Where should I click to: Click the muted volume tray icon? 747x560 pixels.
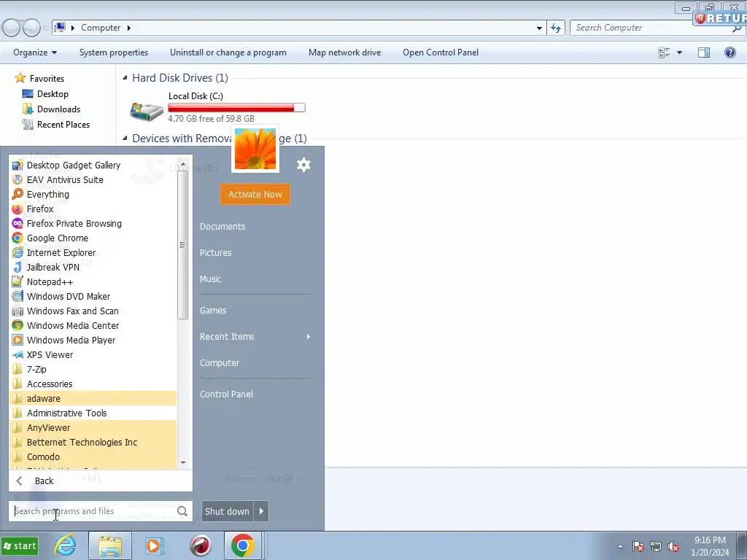tap(673, 547)
